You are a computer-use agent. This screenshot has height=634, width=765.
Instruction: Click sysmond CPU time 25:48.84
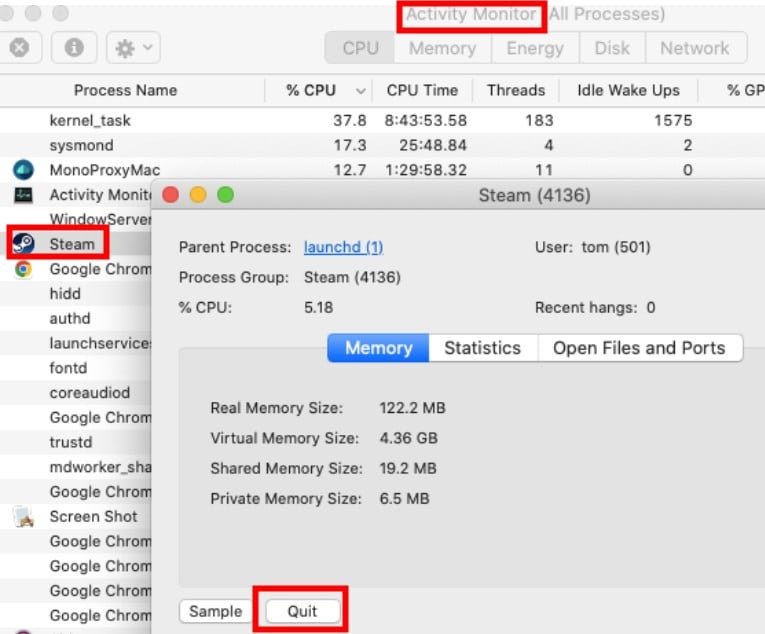point(433,145)
